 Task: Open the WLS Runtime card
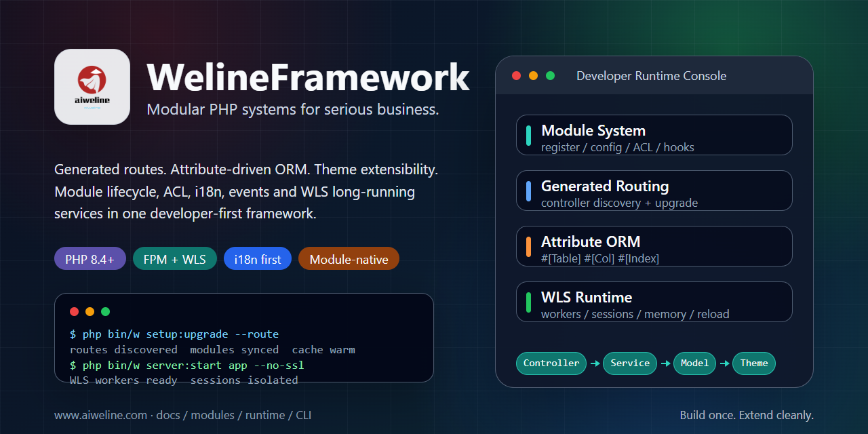654,302
